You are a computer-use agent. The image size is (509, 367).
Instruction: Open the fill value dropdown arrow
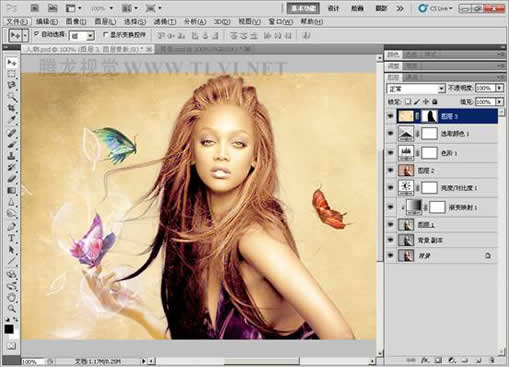(x=499, y=102)
